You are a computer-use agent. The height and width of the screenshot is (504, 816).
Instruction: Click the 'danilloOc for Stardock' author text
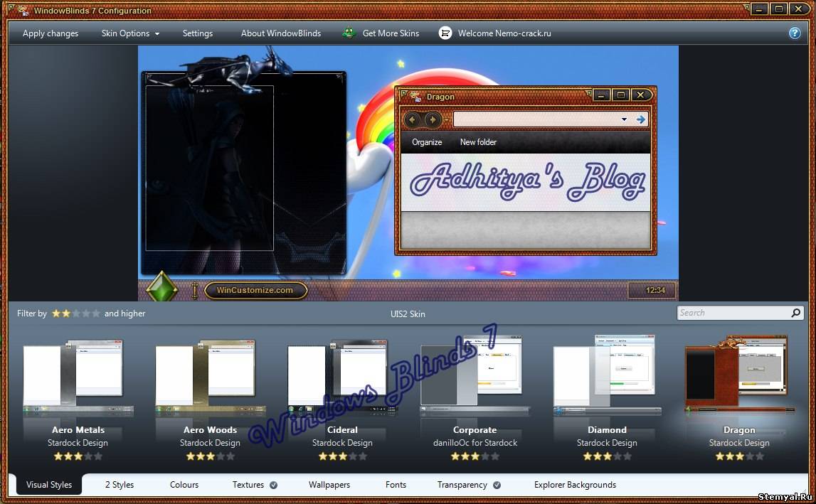point(475,443)
